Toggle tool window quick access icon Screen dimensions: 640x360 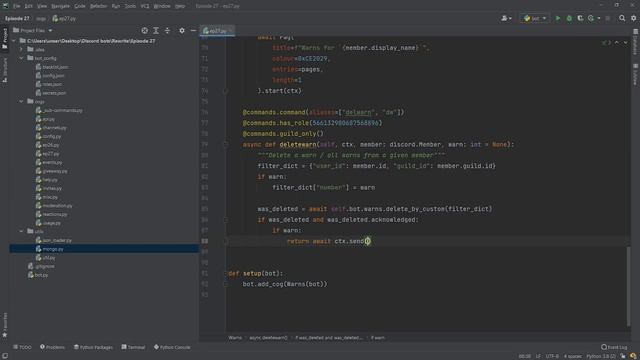tap(4, 356)
